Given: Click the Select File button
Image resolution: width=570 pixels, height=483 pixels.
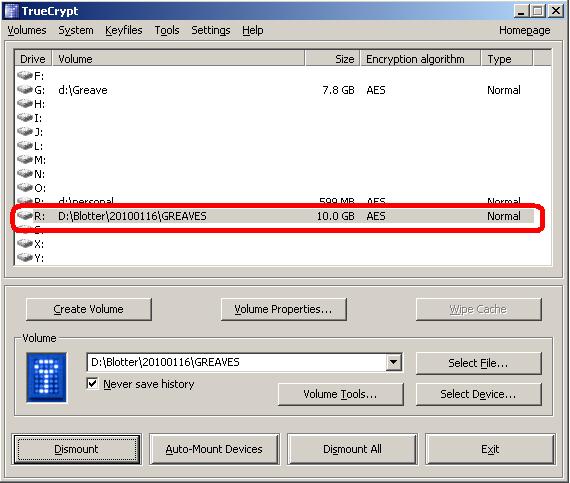Looking at the screenshot, I should click(x=478, y=363).
